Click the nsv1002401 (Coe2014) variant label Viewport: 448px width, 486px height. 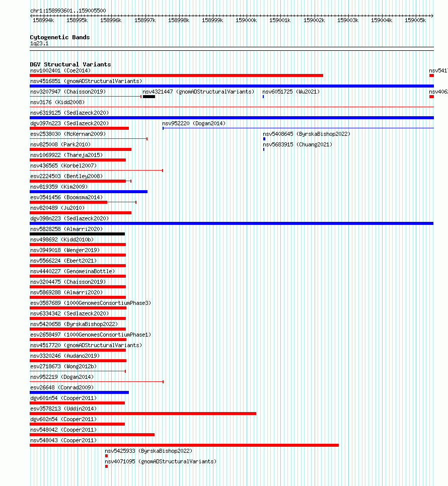click(60, 70)
